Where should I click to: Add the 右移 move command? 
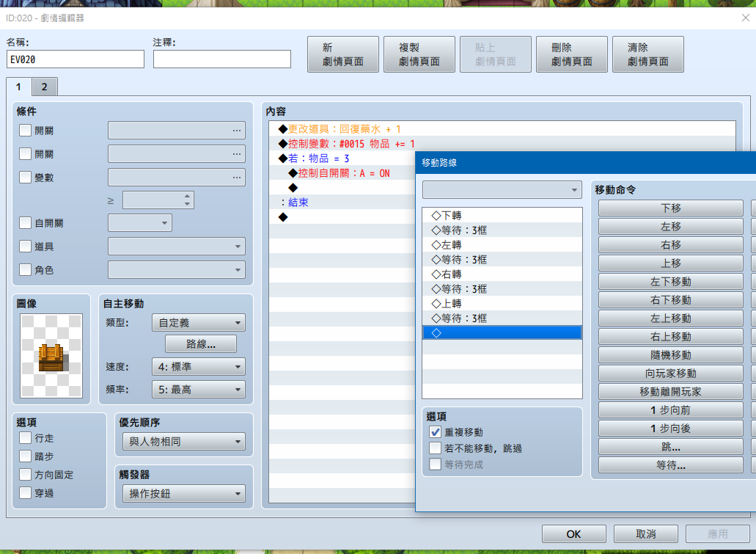click(671, 244)
